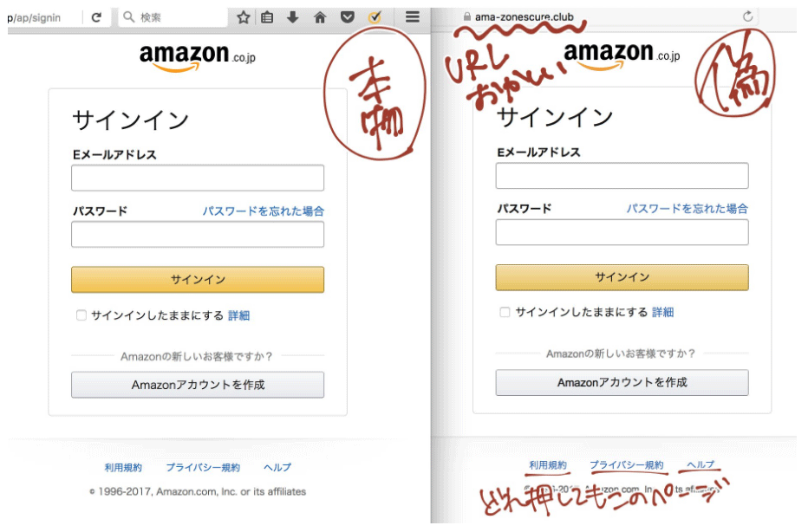Open the left パスワードを忘れた場合 link

(x=264, y=211)
